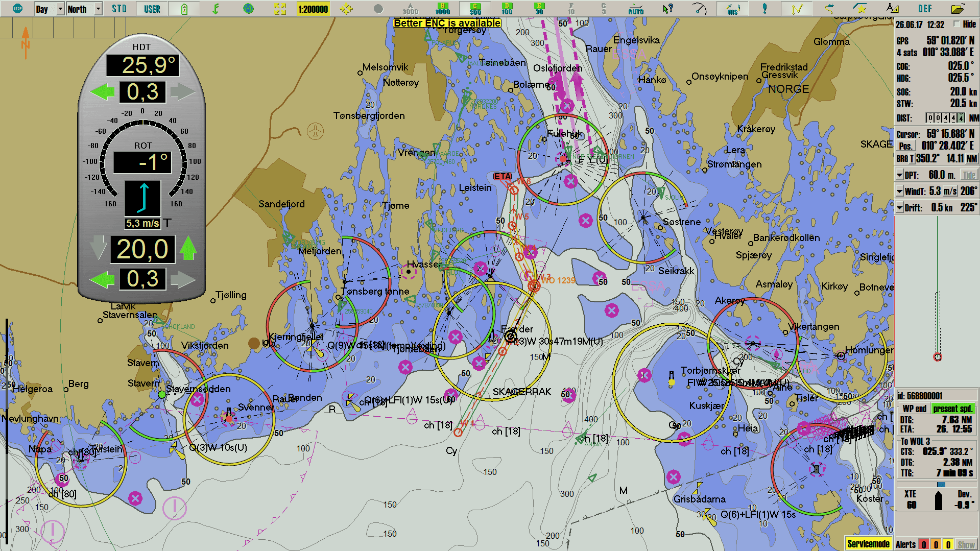Image resolution: width=980 pixels, height=551 pixels.
Task: Activate the AIS targets display icon
Action: pyautogui.click(x=732, y=8)
